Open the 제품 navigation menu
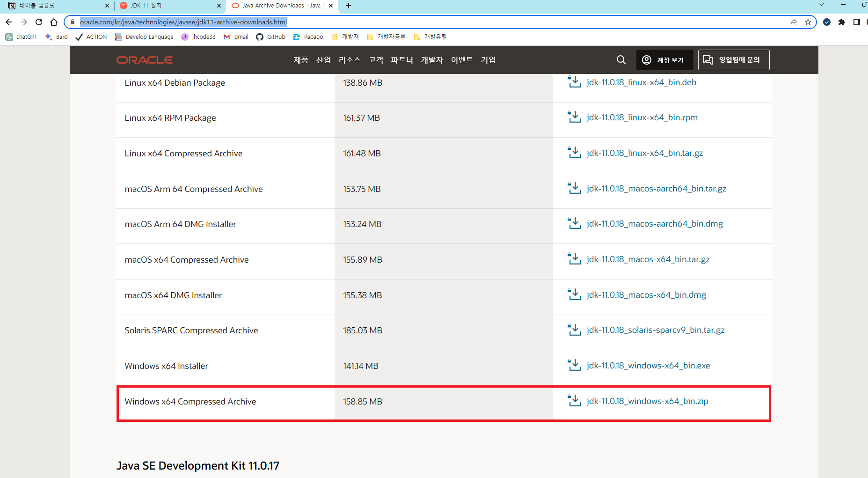This screenshot has height=478, width=868. (301, 60)
